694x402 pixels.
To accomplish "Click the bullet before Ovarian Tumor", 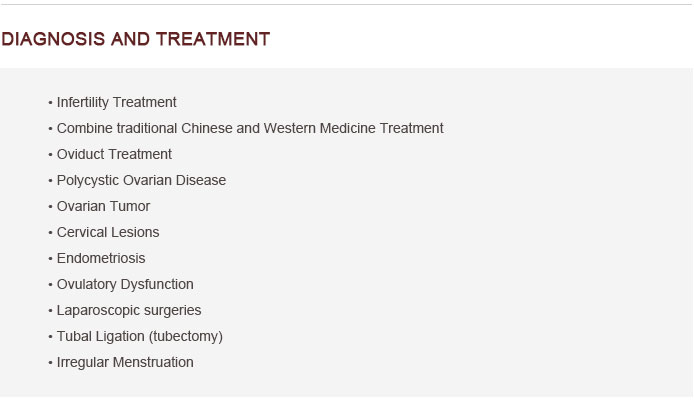I will click(x=50, y=207).
